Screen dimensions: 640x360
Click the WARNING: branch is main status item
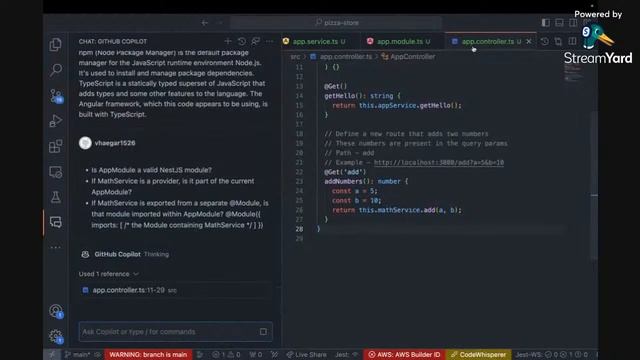point(148,355)
